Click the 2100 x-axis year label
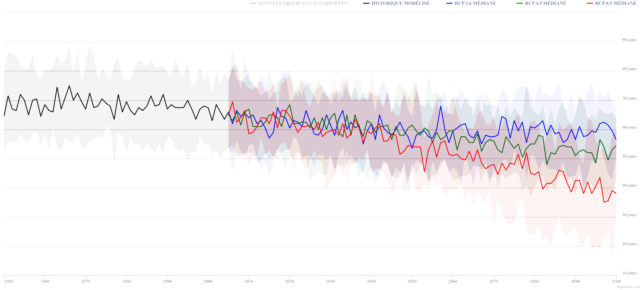Screen dimensions: 644x290 click(616, 281)
